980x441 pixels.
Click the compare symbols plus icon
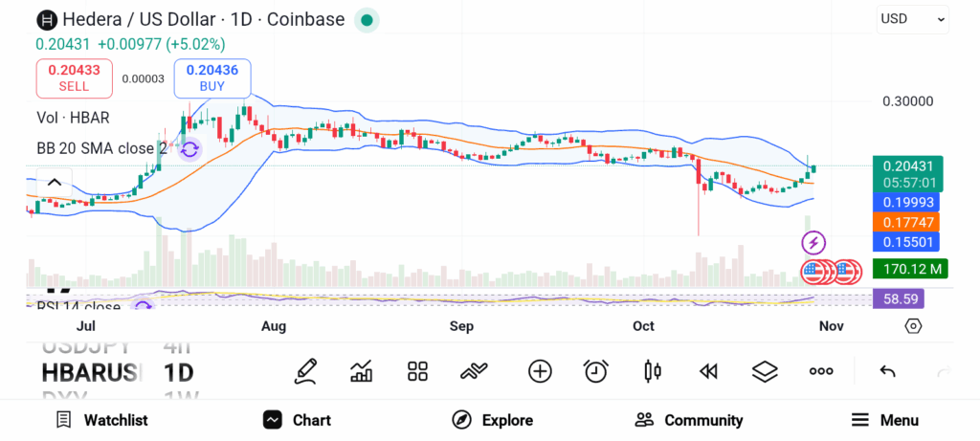[540, 371]
